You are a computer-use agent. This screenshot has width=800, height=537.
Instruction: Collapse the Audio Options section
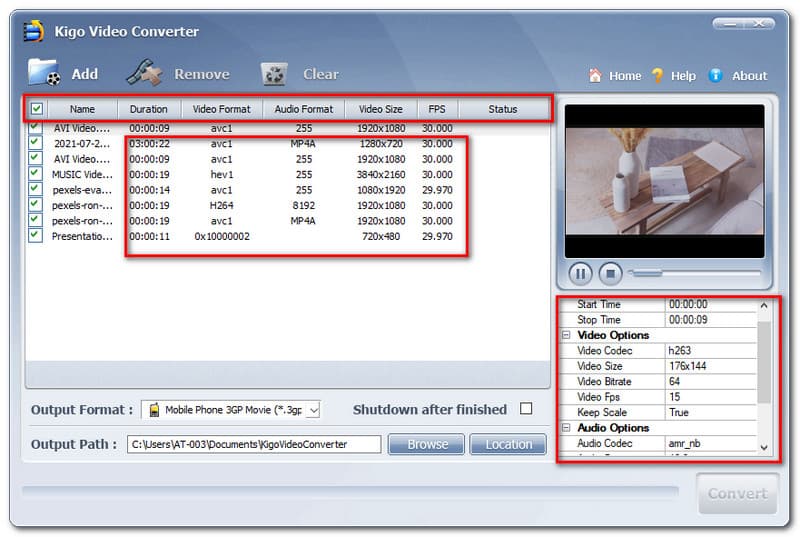pos(567,428)
